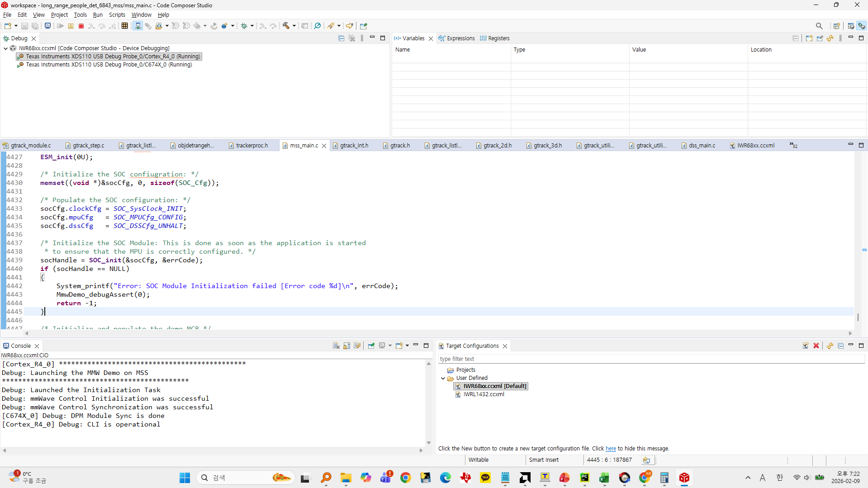Toggle Skip All Breakpoints icon

pos(318,26)
